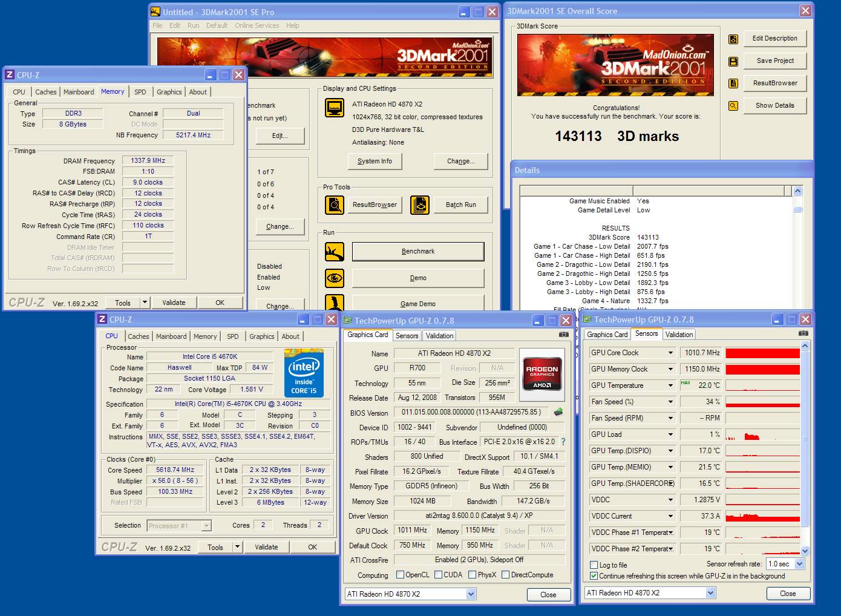Click the Edit Description icon

(x=733, y=39)
